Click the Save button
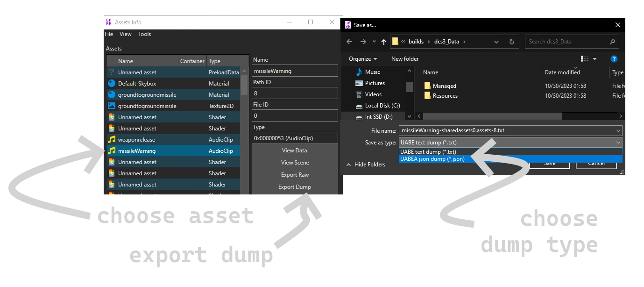 tap(550, 163)
